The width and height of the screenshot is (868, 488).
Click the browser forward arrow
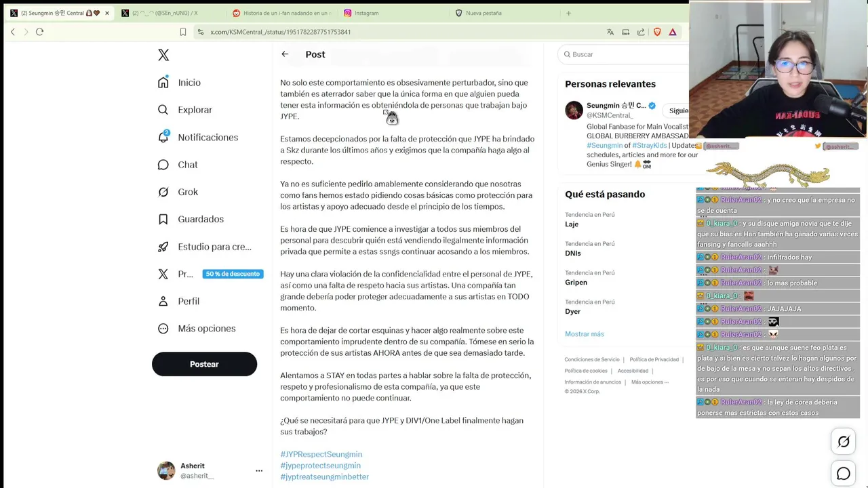[x=26, y=32]
